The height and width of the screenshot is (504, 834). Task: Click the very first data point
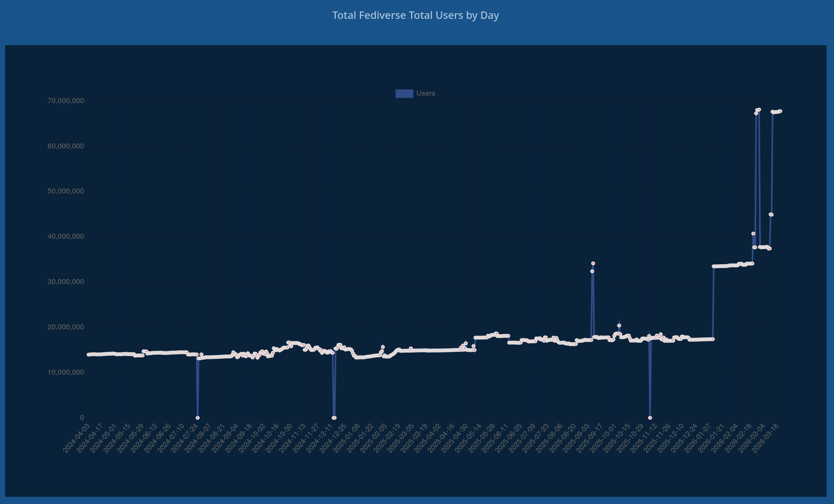88,354
